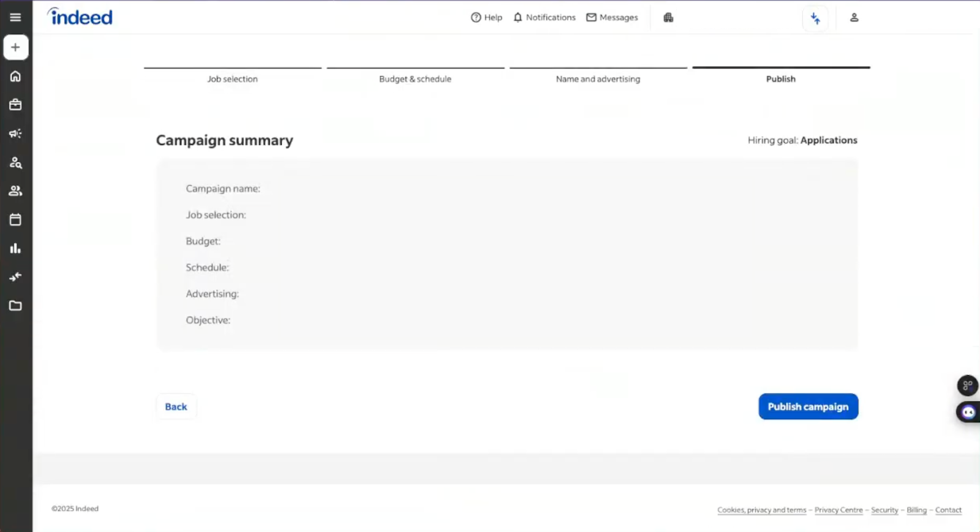
Task: Open Candidates via the people icon
Action: (15, 191)
